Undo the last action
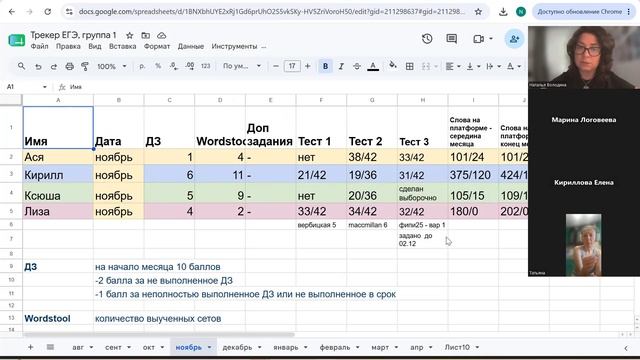The width and height of the screenshot is (640, 360). point(38,66)
